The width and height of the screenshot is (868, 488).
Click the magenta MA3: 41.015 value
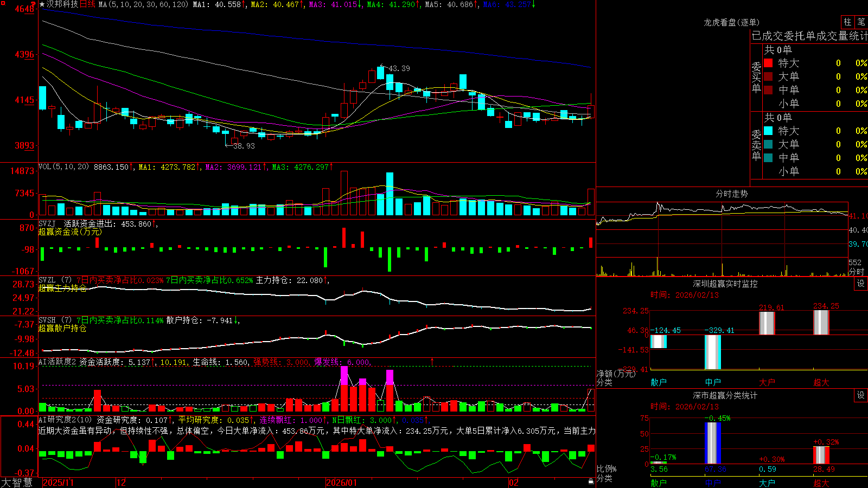pyautogui.click(x=335, y=4)
